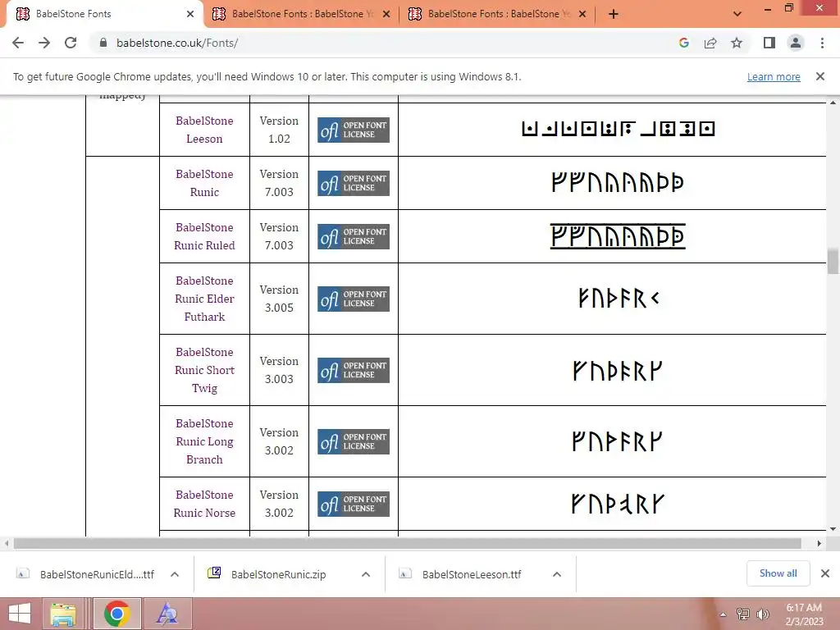Click OFL license badge for Long Branch
This screenshot has width=840, height=630.
(354, 441)
